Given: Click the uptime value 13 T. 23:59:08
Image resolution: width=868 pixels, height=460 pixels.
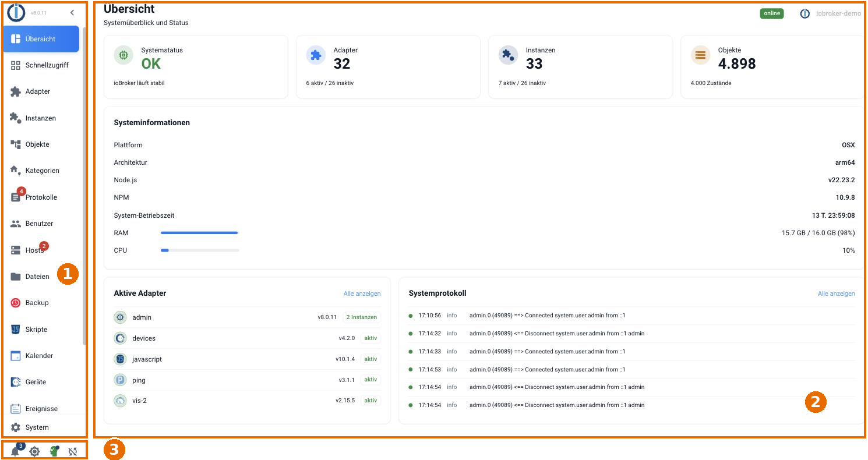Looking at the screenshot, I should click(834, 215).
